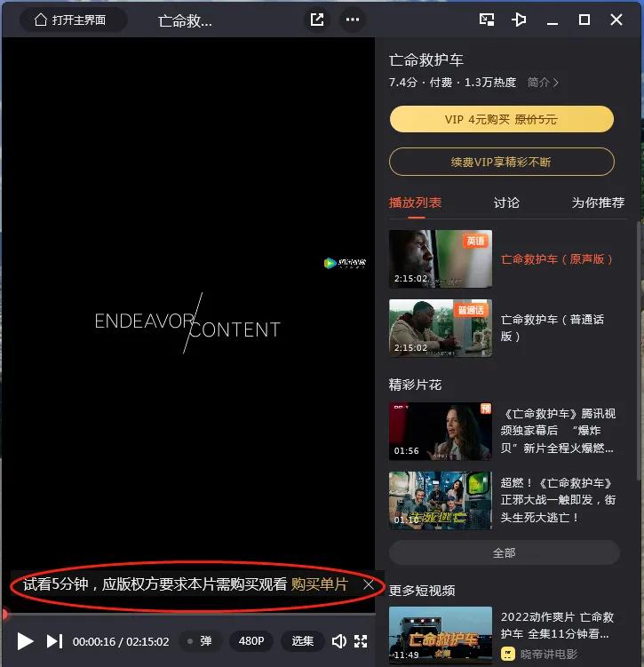The height and width of the screenshot is (667, 644).
Task: Play 亡命救护车 普通话版 thumbnail
Action: (x=441, y=328)
